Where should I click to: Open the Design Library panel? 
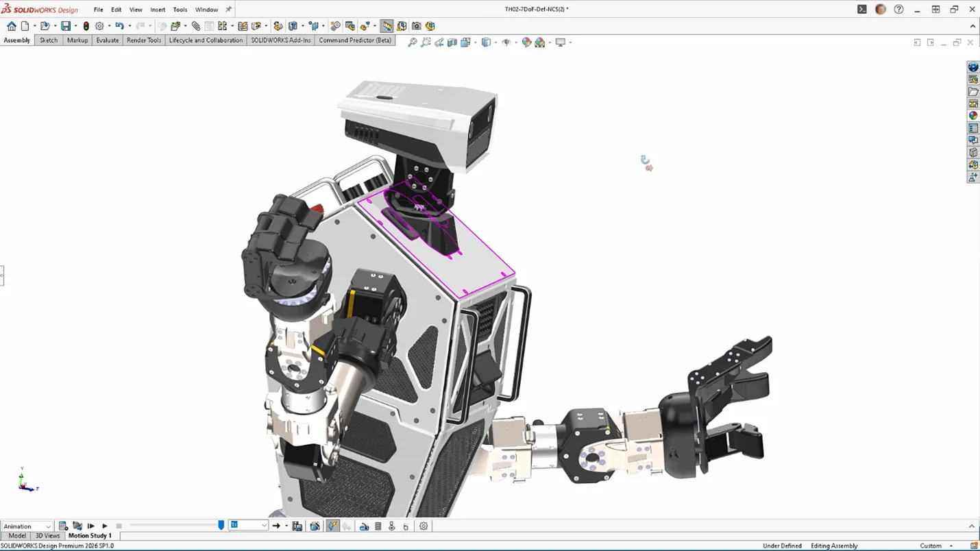pos(972,79)
